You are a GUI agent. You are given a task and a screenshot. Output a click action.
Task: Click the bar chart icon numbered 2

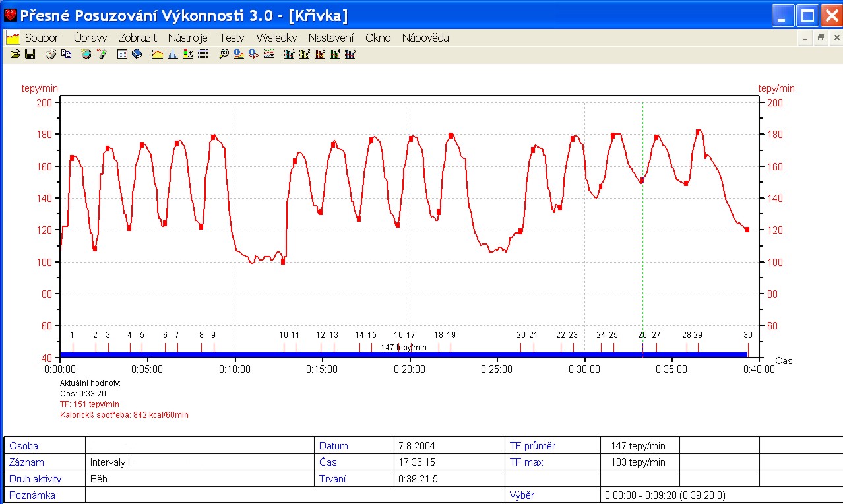[305, 54]
